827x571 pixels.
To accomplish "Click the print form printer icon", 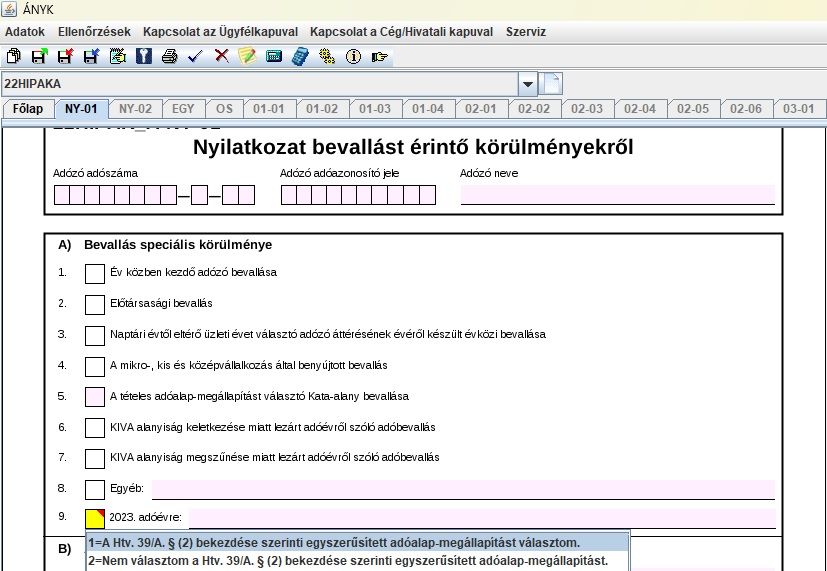I will point(170,57).
